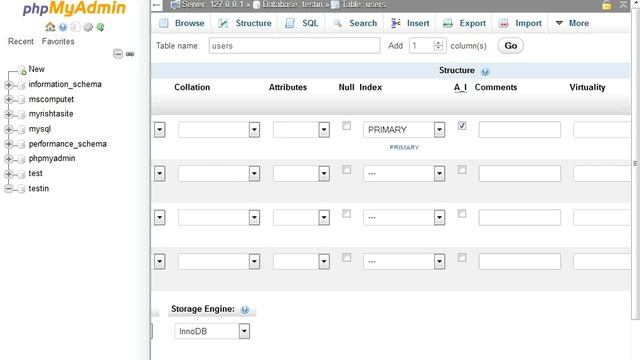Click the A_I column header
Image resolution: width=640 pixels, height=360 pixels.
coord(460,87)
